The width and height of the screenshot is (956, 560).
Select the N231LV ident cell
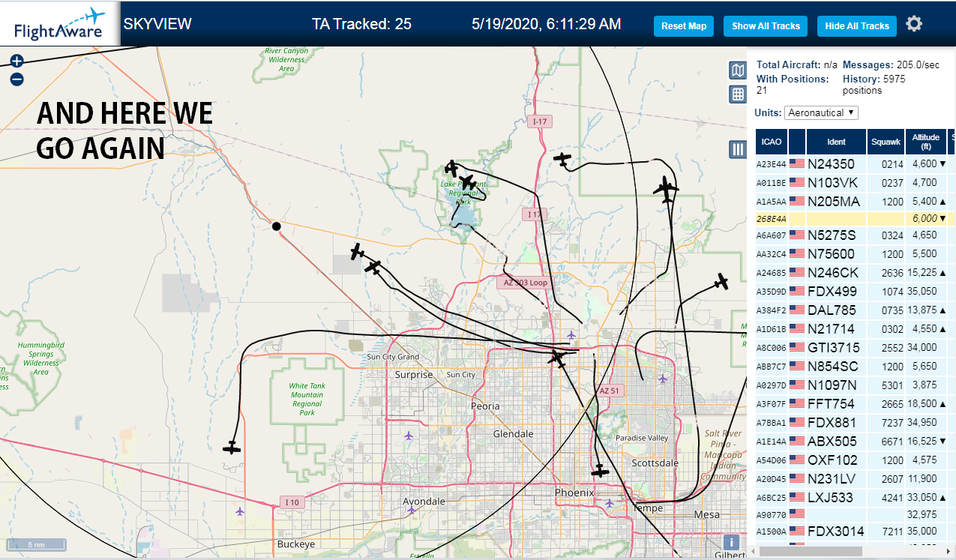(x=836, y=478)
